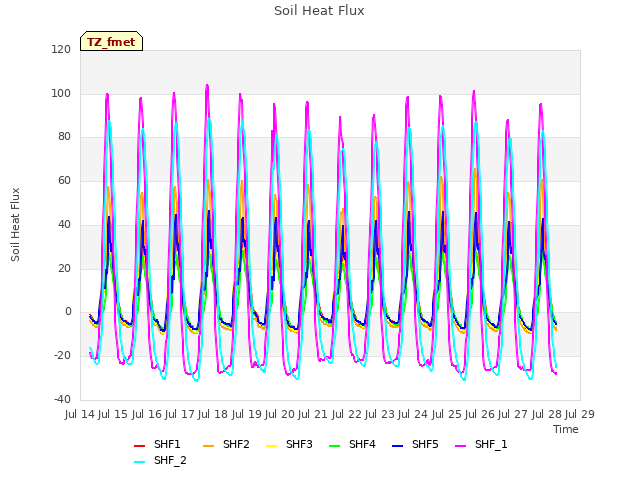Click the 60 y-axis tick label
Image resolution: width=640 pixels, height=480 pixels.
64,181
